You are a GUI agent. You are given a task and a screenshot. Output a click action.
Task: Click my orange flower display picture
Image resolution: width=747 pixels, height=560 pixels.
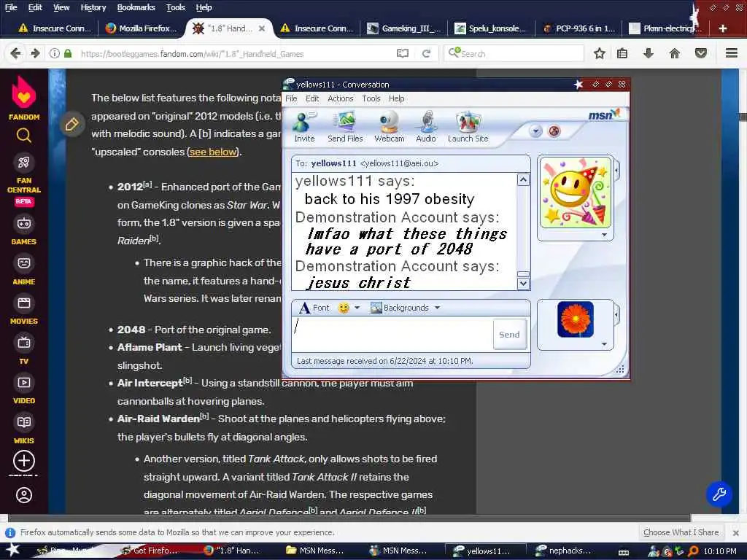[x=576, y=319]
